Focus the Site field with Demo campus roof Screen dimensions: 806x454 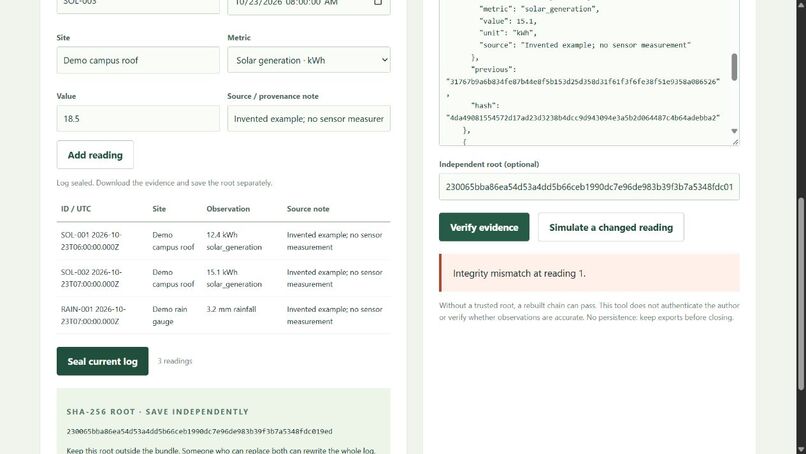point(138,60)
